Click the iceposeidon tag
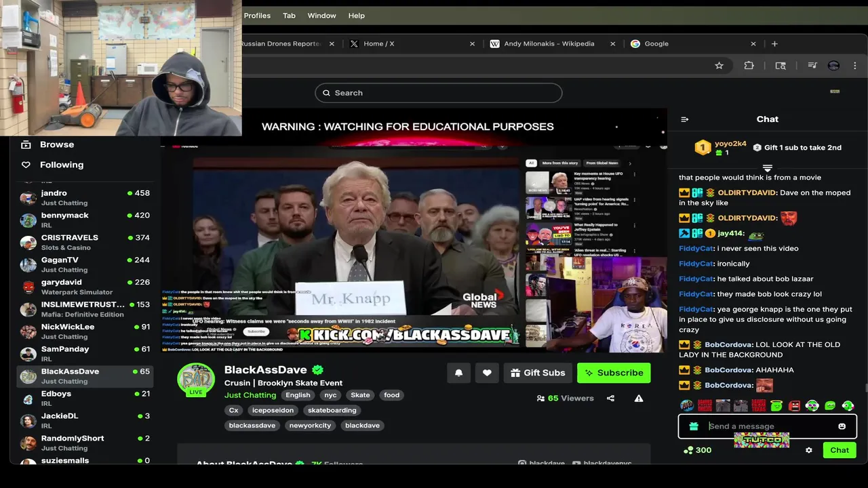This screenshot has height=488, width=868. pos(273,410)
